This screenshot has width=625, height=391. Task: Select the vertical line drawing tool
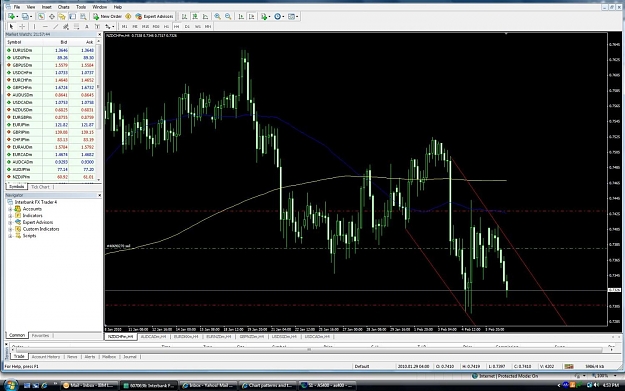pos(34,26)
